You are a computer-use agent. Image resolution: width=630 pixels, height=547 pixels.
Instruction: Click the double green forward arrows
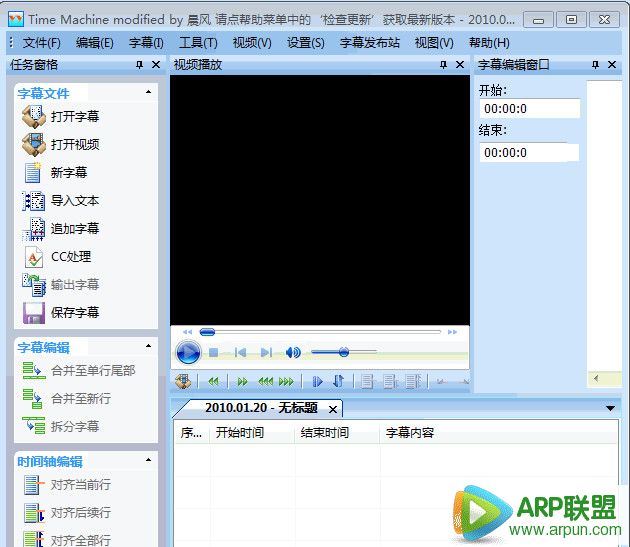click(242, 381)
